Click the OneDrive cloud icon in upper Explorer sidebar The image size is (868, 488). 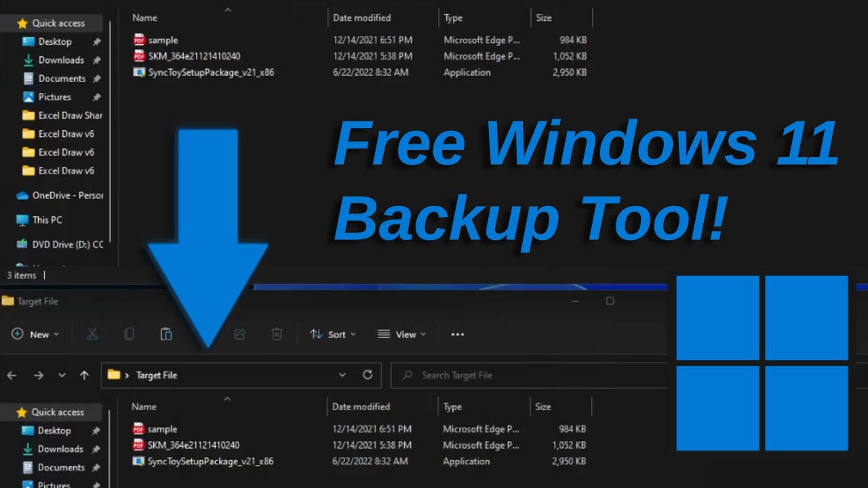coord(22,195)
